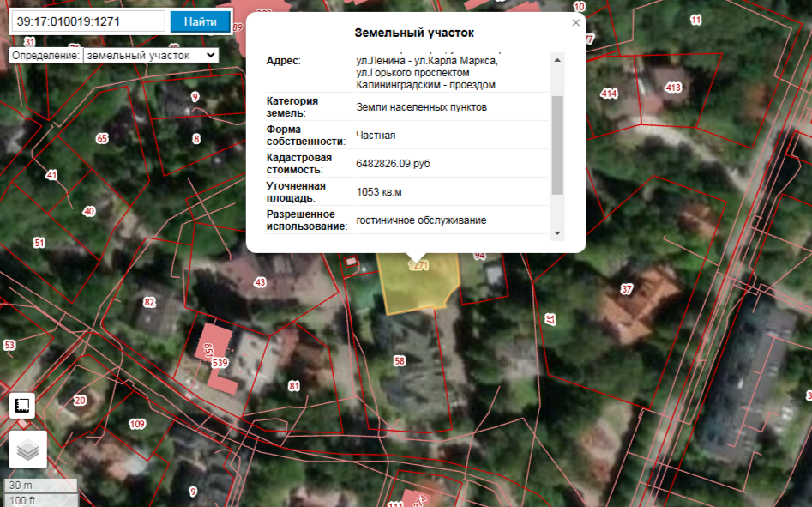Expand the Определение type dropdown
The image size is (812, 507).
click(151, 55)
